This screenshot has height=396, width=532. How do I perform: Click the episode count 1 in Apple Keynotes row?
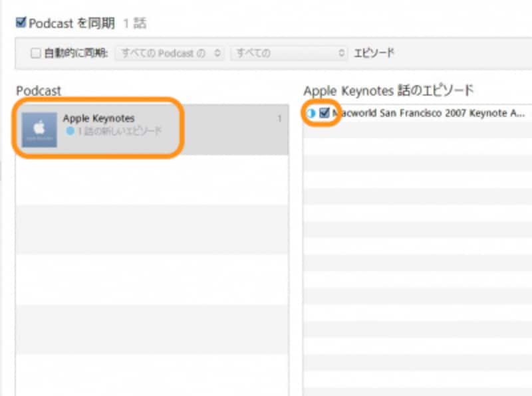pos(279,118)
